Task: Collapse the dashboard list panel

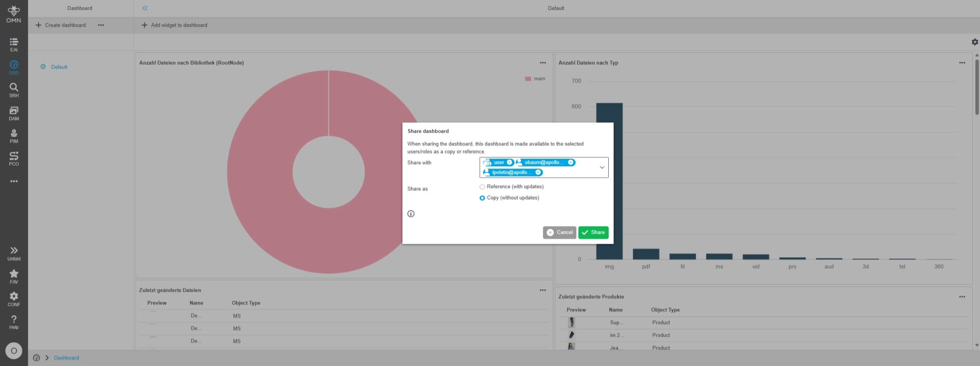Action: pos(145,8)
